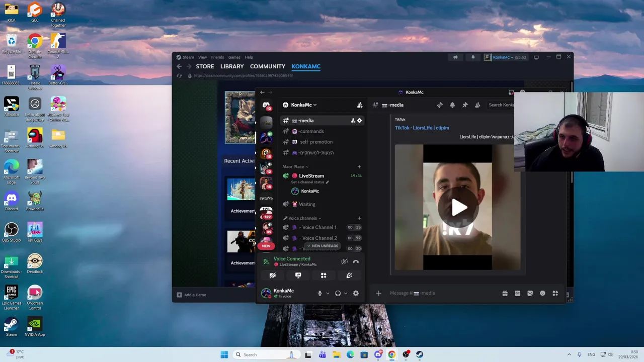The height and width of the screenshot is (362, 644).
Task: Add channel to Maor Place category
Action: tap(359, 167)
